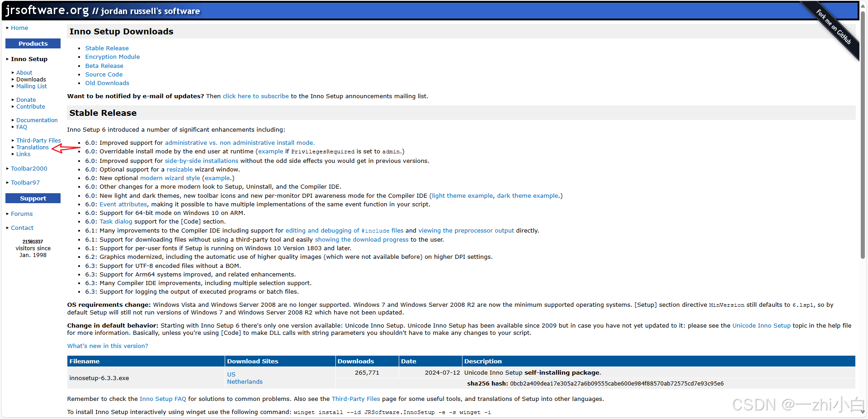Screen dimensions: 868x419
Task: Download innosetup from the Netherlands site
Action: [245, 382]
